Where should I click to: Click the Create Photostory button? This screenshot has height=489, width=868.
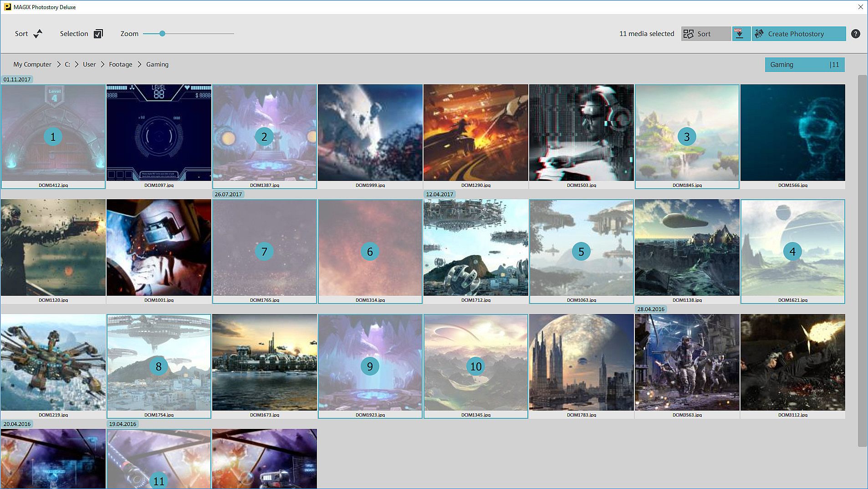tap(799, 34)
